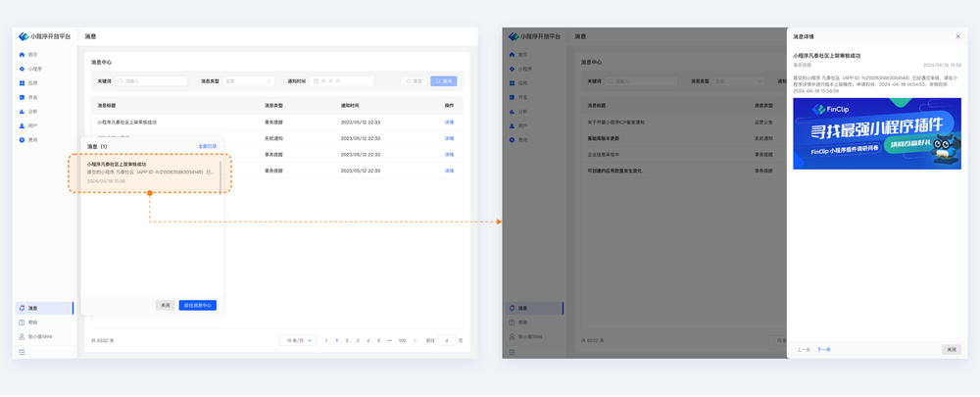
Task: Click the 帮助 help icon in the undimmed sidebar
Action: coord(22,323)
